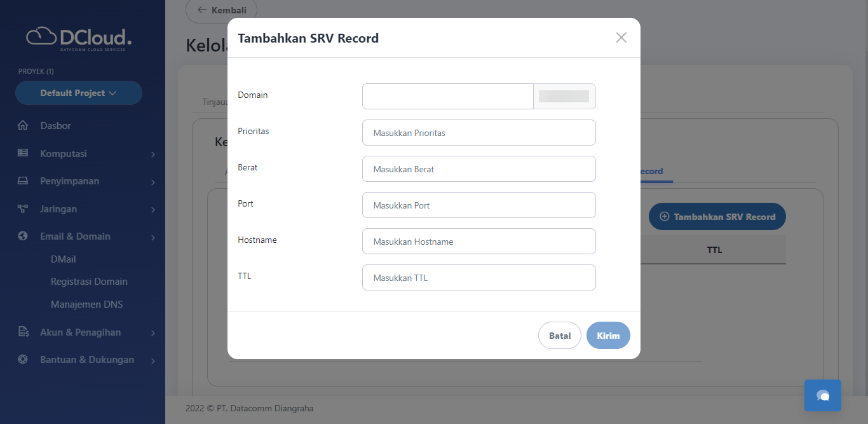This screenshot has height=424, width=868.
Task: Close the Tambahkan SRV Record dialog
Action: click(621, 38)
